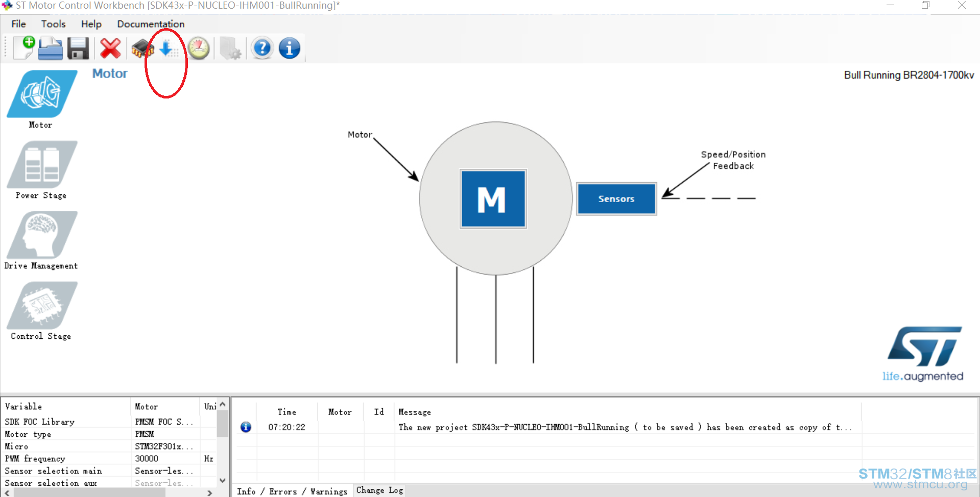Click the Bull Running BR2804-1700kv label

click(x=909, y=75)
